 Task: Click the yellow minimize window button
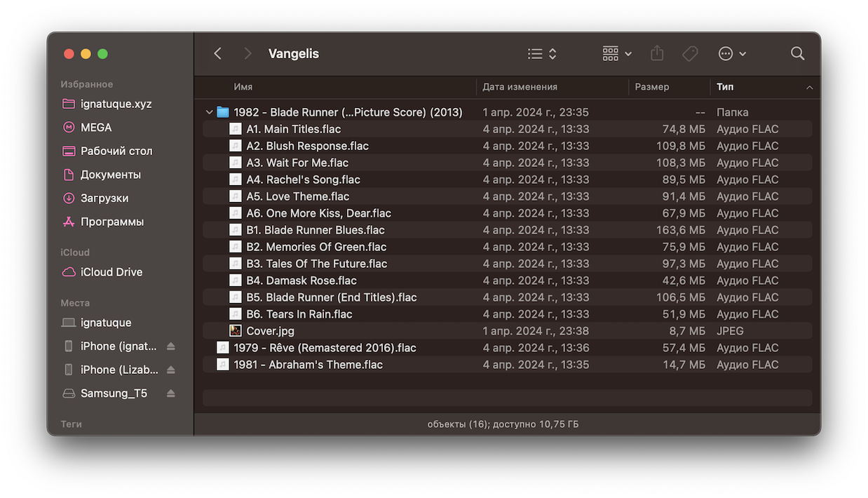(86, 54)
